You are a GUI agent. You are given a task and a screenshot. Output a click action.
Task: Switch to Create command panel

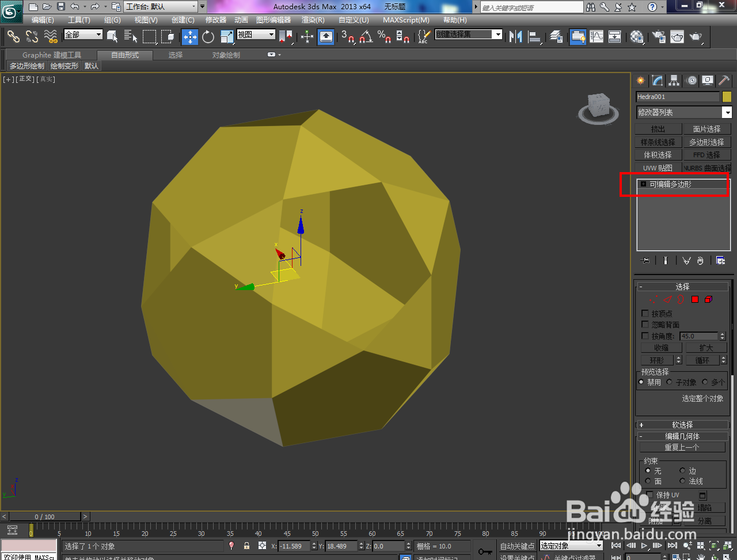pyautogui.click(x=641, y=81)
